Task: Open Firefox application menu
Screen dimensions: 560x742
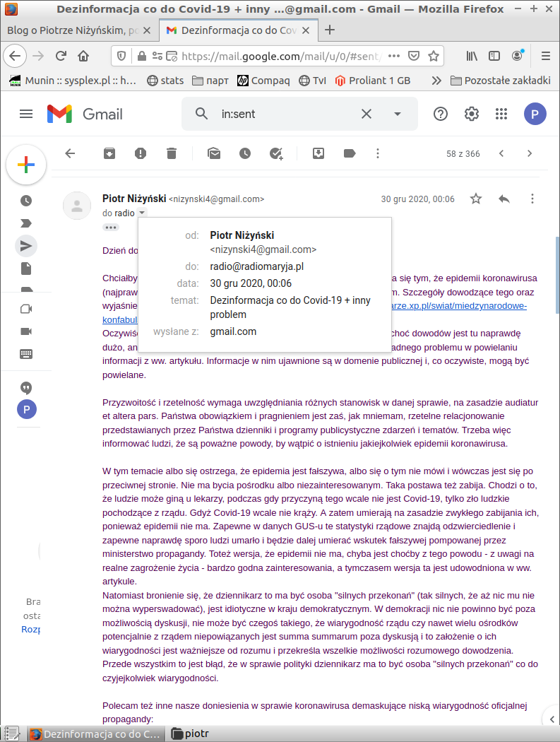Action: click(545, 56)
